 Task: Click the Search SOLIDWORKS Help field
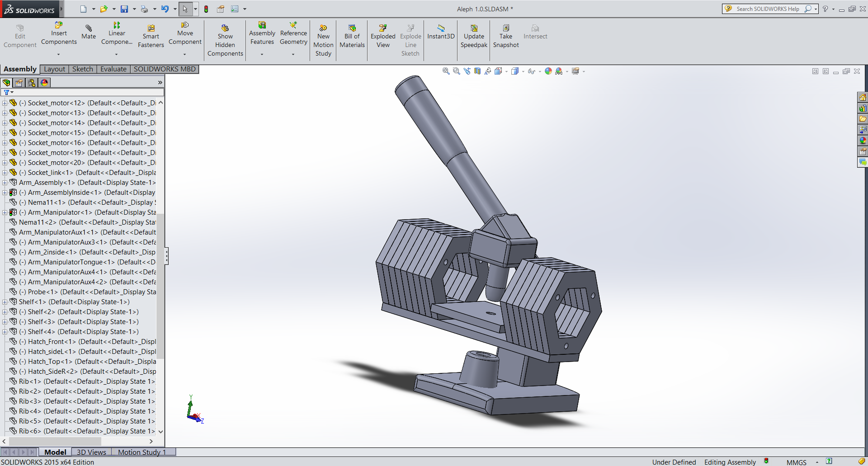768,9
